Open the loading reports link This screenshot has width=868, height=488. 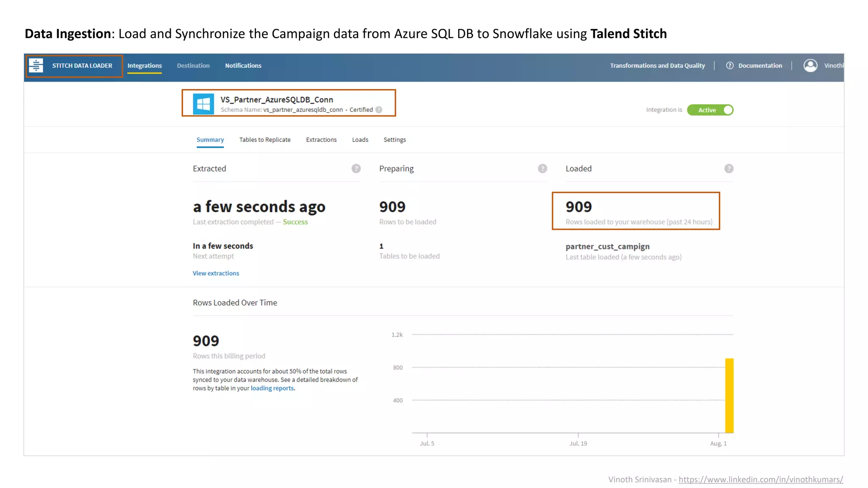click(x=272, y=388)
